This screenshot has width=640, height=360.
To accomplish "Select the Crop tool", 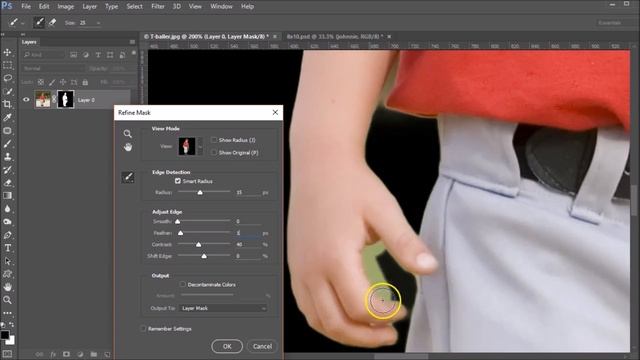I will 7,104.
